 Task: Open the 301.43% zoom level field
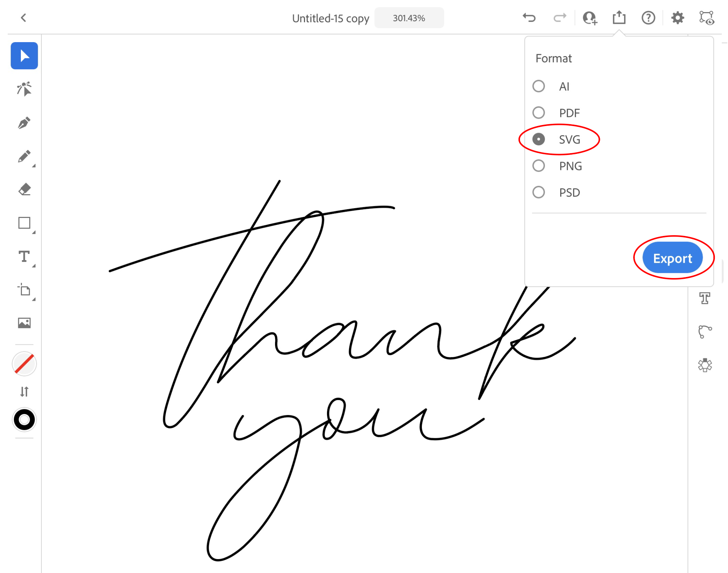point(409,18)
